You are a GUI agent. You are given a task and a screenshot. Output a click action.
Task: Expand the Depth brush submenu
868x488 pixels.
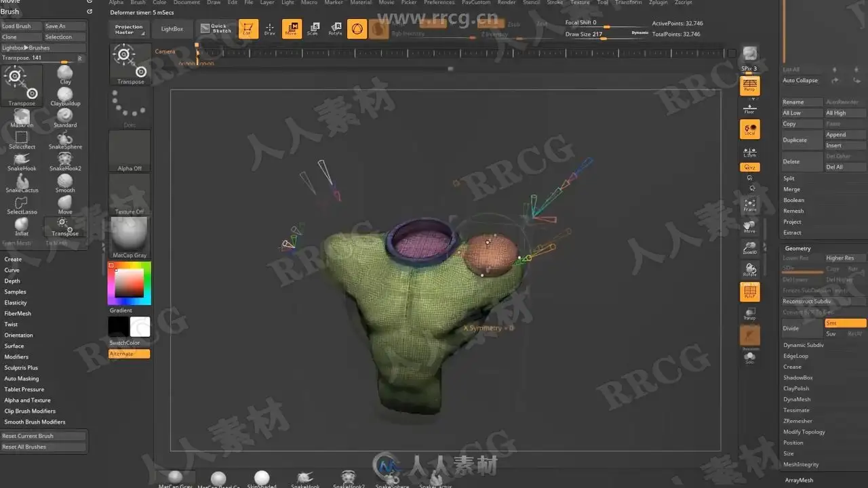(12, 281)
